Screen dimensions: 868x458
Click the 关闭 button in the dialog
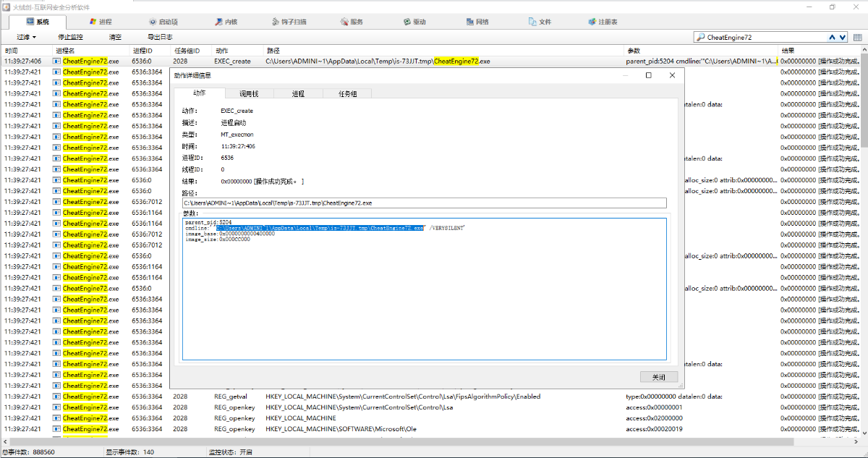pos(659,377)
